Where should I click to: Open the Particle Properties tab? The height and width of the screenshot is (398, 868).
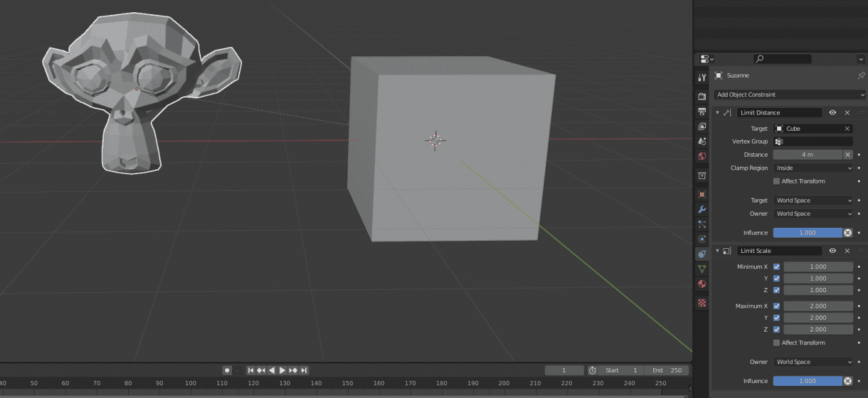702,224
